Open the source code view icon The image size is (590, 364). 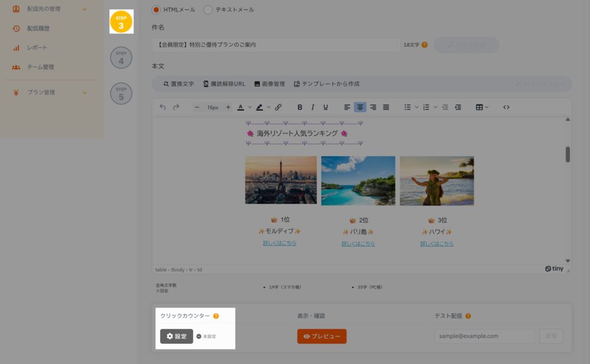click(506, 107)
